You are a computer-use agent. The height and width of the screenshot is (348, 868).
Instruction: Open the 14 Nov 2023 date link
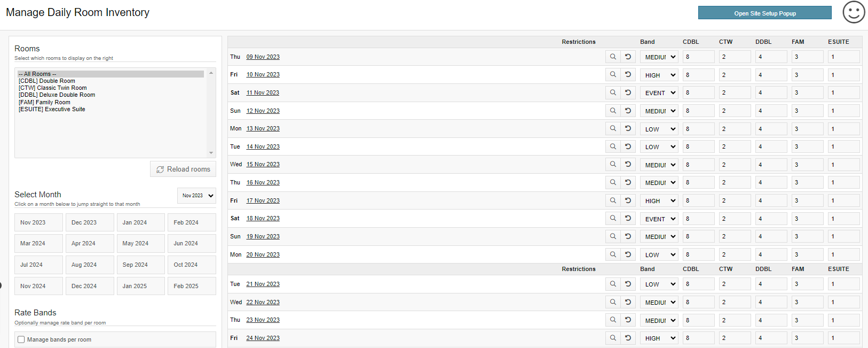tap(263, 146)
